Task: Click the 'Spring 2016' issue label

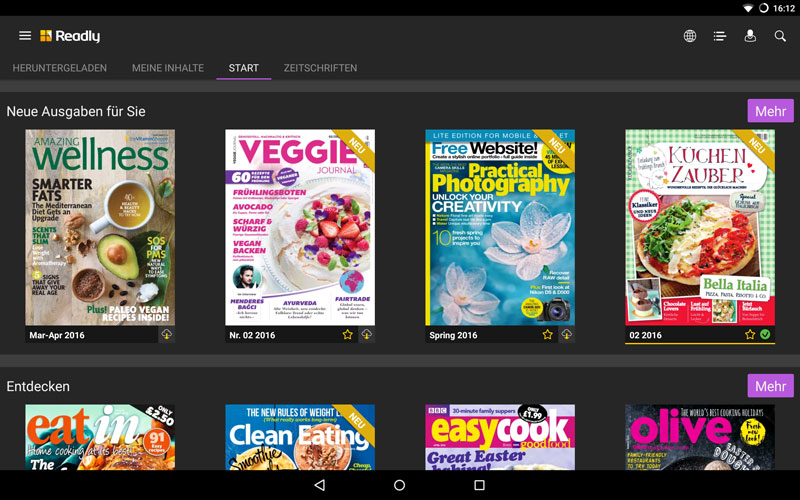Action: click(x=453, y=335)
